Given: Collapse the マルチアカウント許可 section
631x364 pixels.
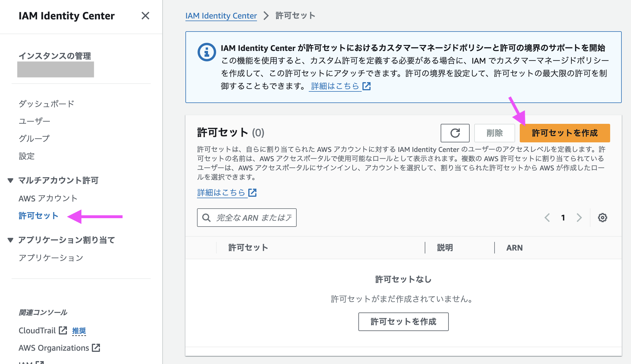Looking at the screenshot, I should pyautogui.click(x=10, y=180).
